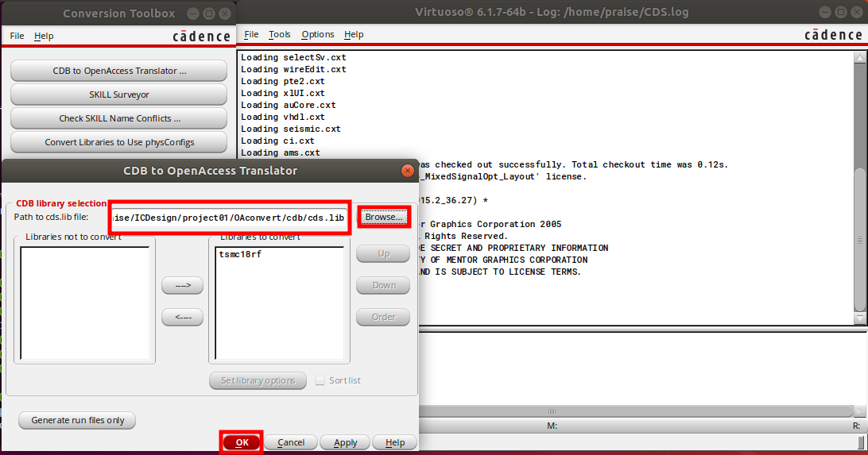Open File menu in Conversion Toolbox

(x=17, y=36)
